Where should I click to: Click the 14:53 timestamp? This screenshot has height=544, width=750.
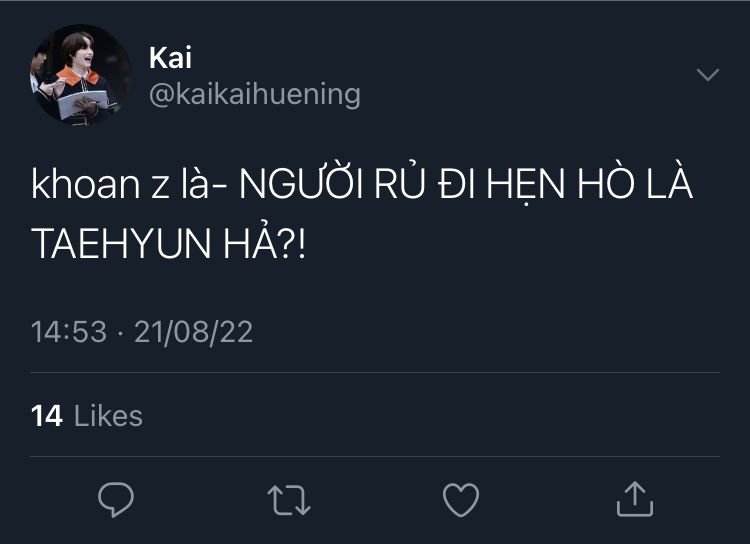[69, 332]
